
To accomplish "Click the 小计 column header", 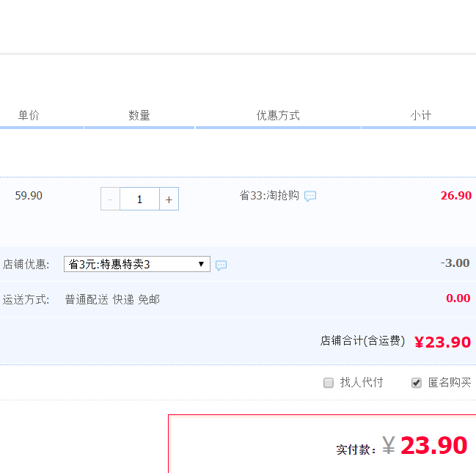I will coord(420,115).
